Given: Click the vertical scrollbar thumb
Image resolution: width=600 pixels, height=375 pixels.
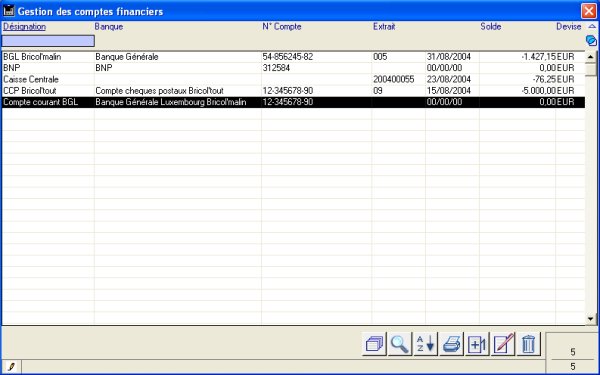Looking at the screenshot, I should coord(590,69).
